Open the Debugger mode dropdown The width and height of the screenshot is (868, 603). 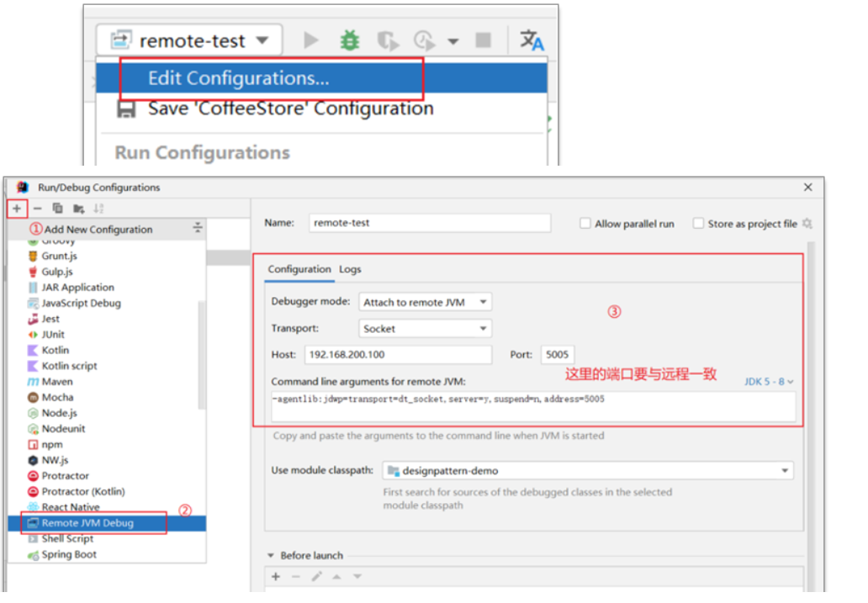coord(425,302)
